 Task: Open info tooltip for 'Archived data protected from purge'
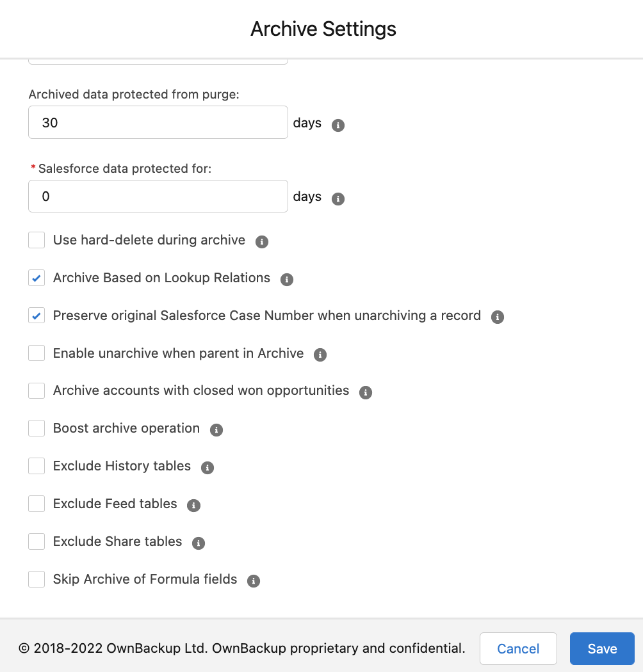[338, 125]
